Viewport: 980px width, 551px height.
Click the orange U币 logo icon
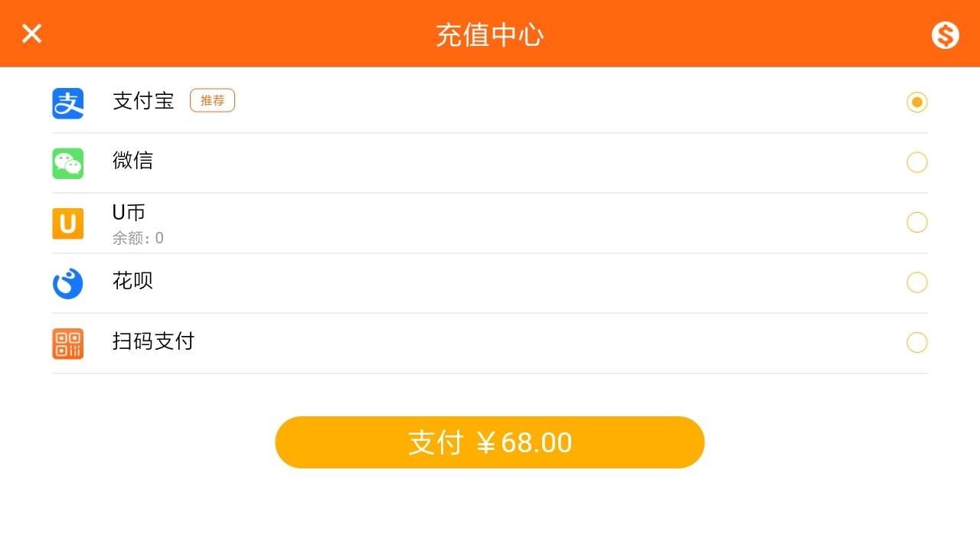[67, 223]
